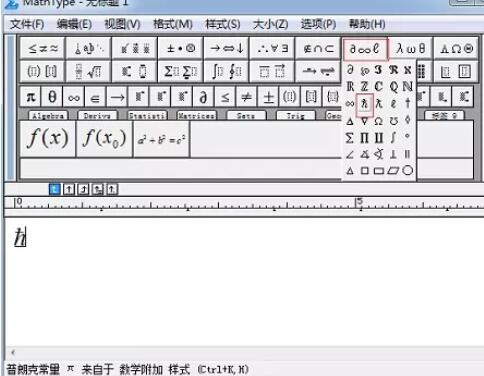Click the element-of button in small bar
The width and height of the screenshot is (484, 376).
(x=95, y=97)
